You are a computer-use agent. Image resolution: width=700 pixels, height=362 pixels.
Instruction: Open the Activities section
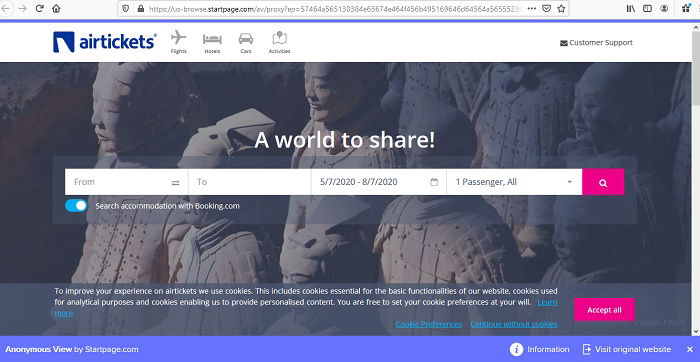pos(279,42)
